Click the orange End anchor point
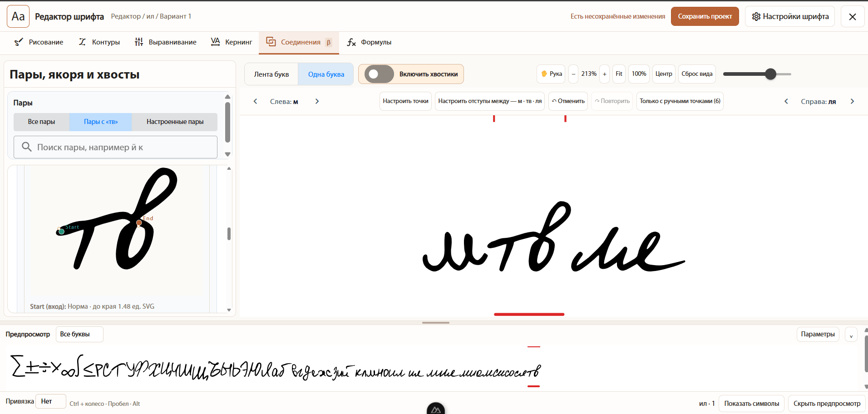Viewport: 868px width, 414px height. (139, 223)
